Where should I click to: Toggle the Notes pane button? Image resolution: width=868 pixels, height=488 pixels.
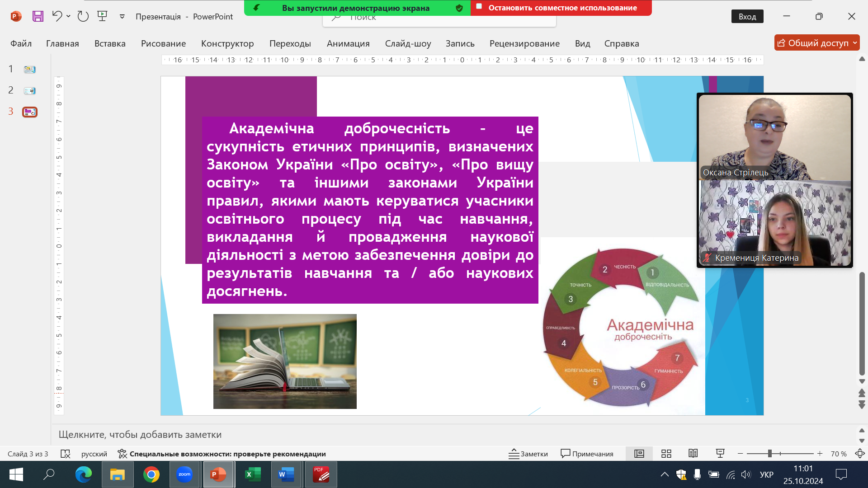[528, 454]
